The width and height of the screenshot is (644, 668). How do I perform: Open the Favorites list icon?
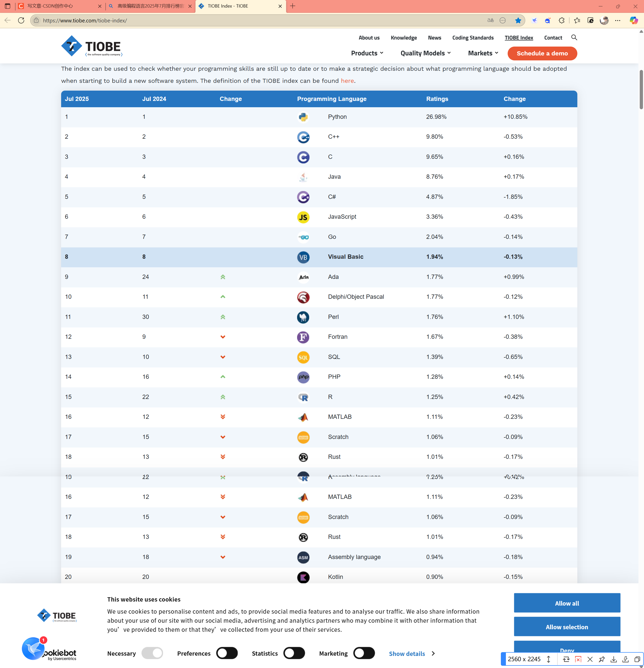pyautogui.click(x=577, y=20)
